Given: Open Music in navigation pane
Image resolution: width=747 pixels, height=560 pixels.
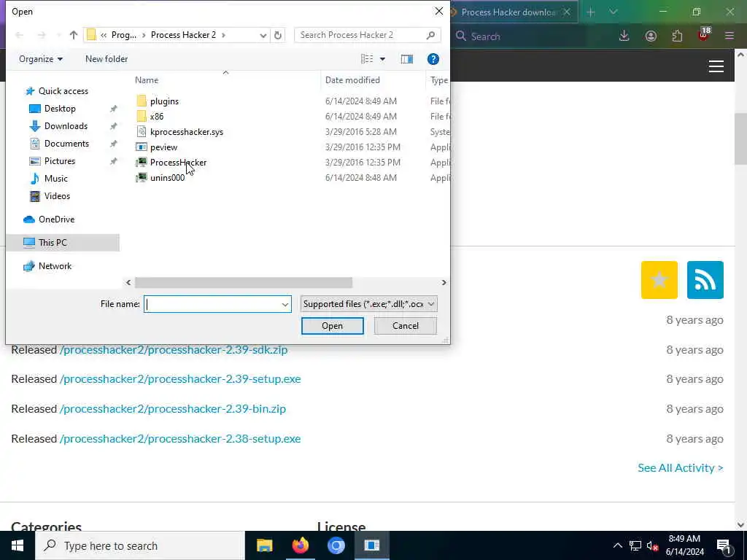Looking at the screenshot, I should point(55,179).
